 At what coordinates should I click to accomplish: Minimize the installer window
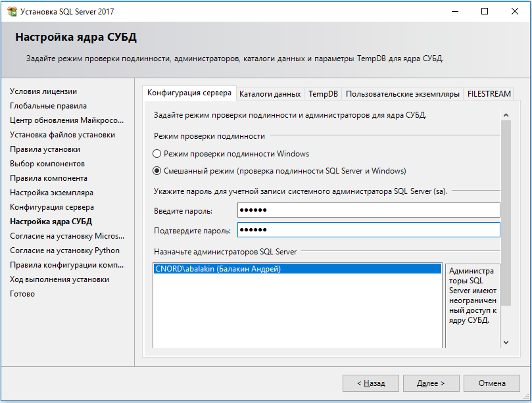[x=454, y=11]
